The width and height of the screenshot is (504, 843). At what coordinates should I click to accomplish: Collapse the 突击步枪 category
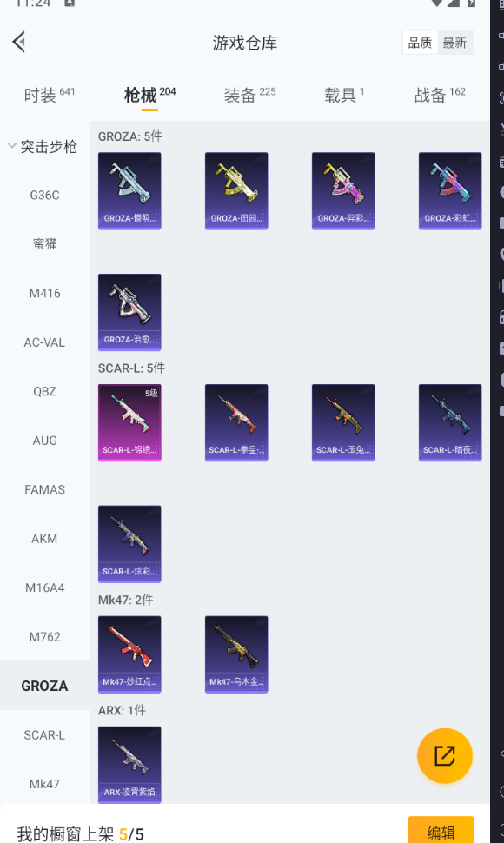(x=43, y=146)
